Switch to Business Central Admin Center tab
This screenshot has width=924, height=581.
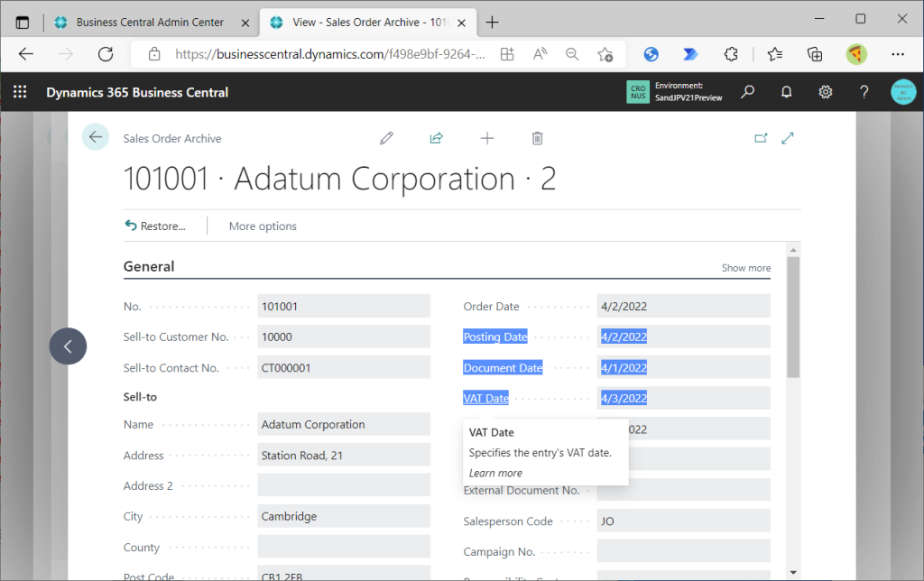(x=150, y=23)
